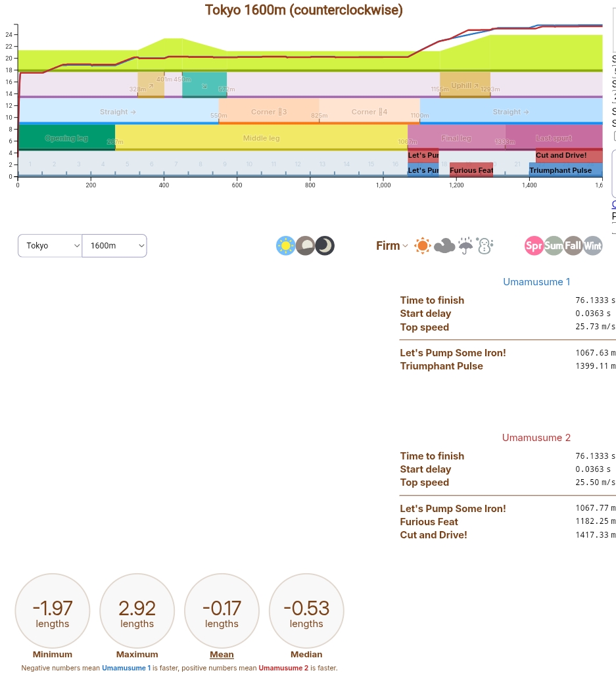Choose sunny weather icon

click(x=422, y=246)
